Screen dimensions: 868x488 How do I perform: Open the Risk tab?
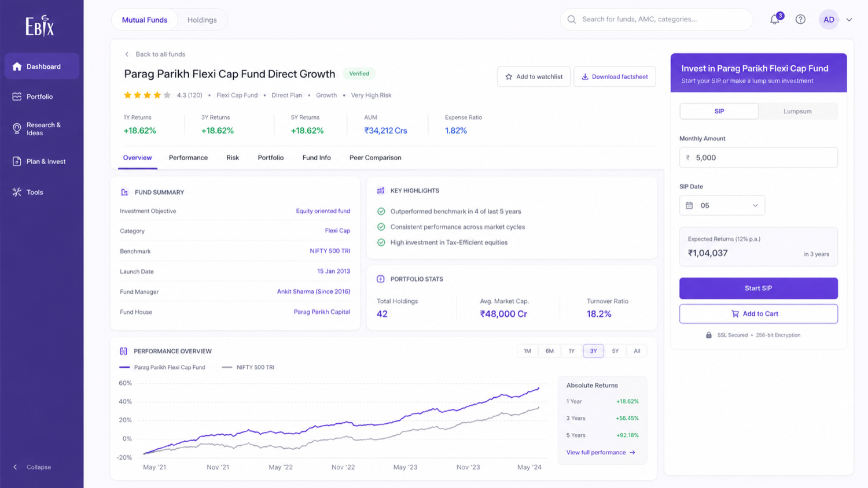[233, 158]
